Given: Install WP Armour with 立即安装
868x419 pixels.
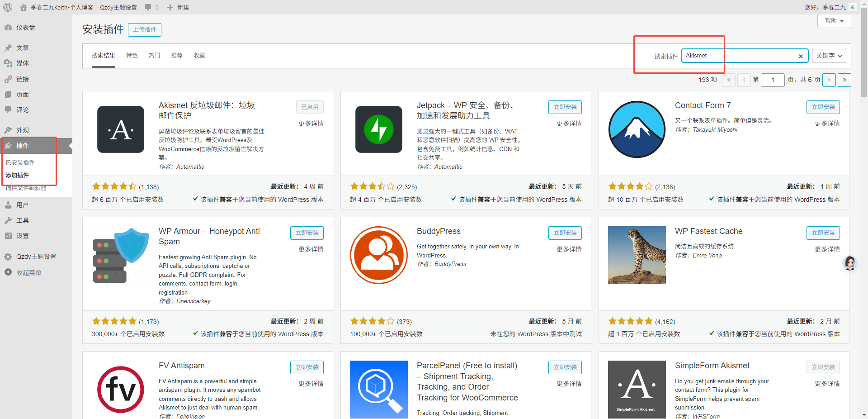Looking at the screenshot, I should click(307, 233).
